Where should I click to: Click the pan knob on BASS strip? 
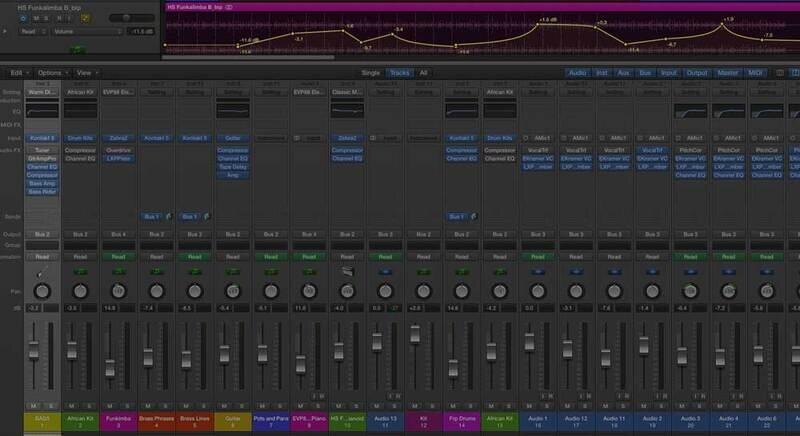42,291
